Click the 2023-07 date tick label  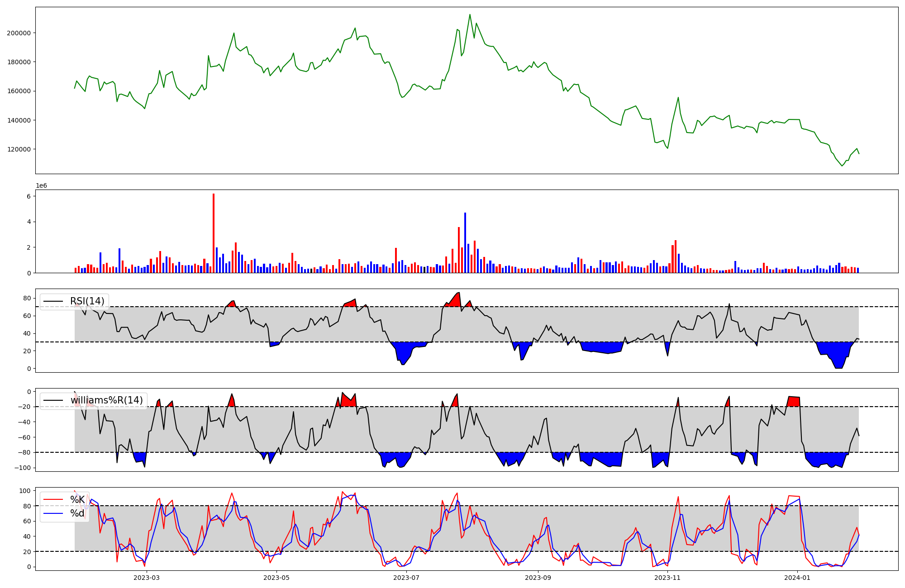[x=407, y=578]
